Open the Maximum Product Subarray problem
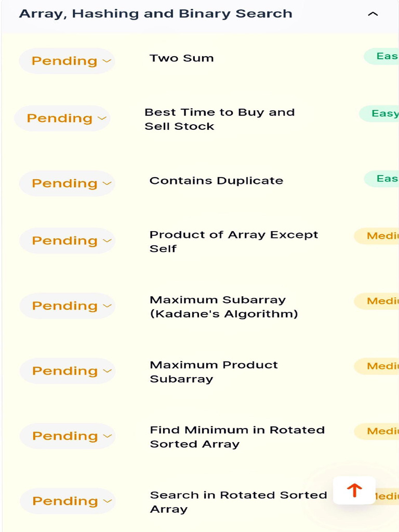 click(x=214, y=371)
